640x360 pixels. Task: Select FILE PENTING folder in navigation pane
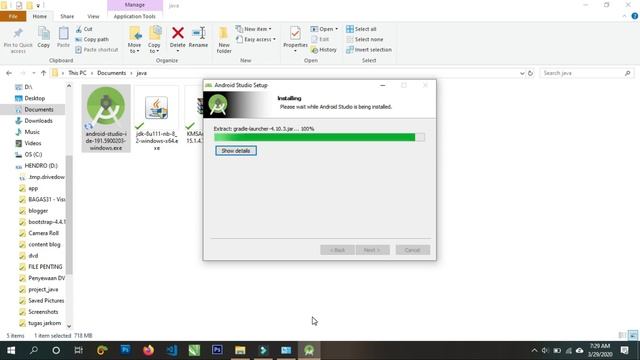(45, 267)
